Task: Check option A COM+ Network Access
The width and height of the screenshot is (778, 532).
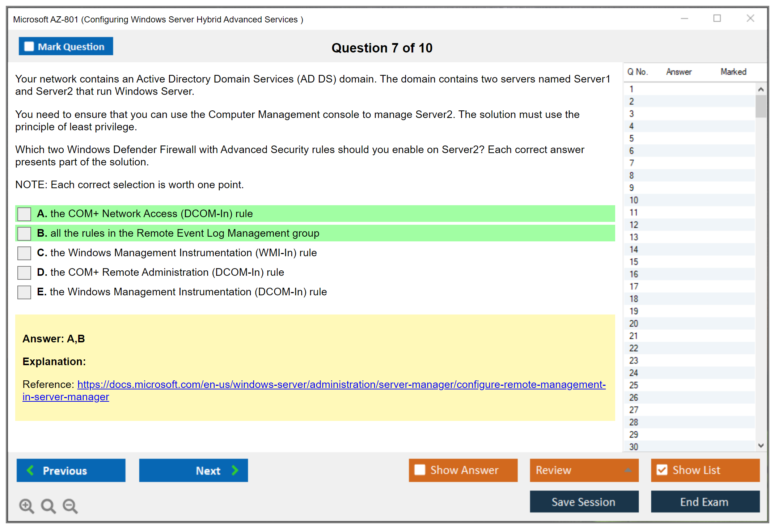Action: [x=24, y=214]
